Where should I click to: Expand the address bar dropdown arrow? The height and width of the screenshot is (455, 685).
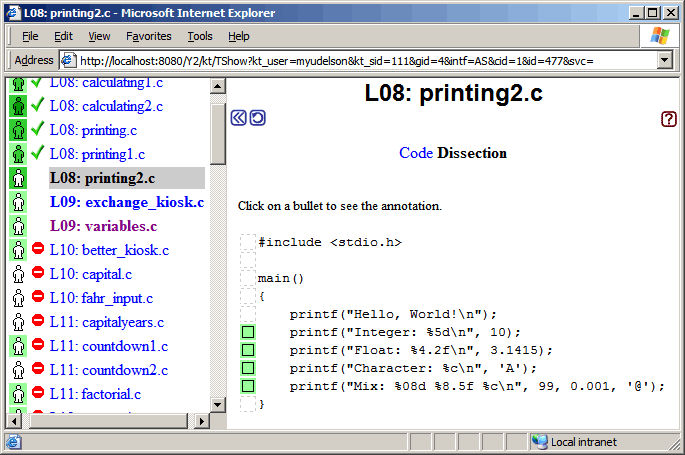[664, 60]
